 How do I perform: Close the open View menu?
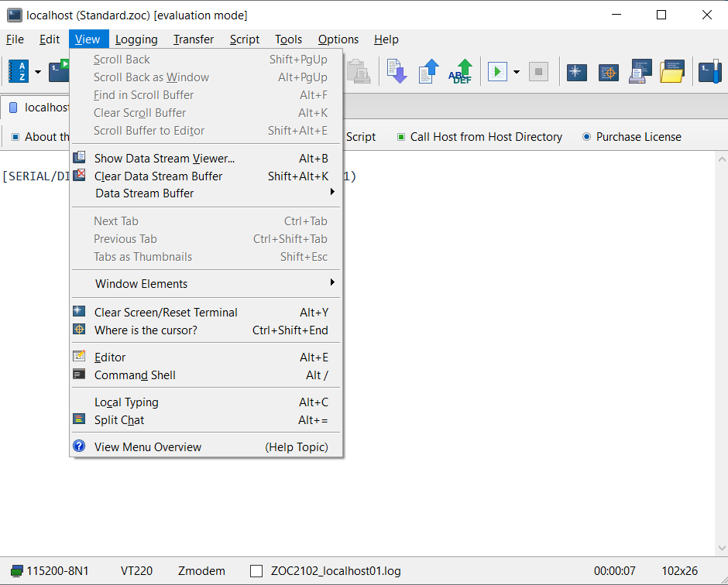[88, 39]
